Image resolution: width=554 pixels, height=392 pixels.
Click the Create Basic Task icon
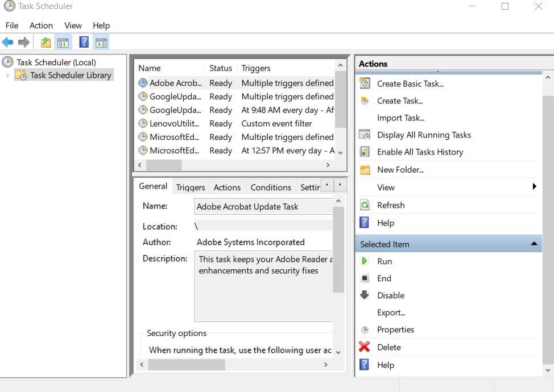click(365, 84)
